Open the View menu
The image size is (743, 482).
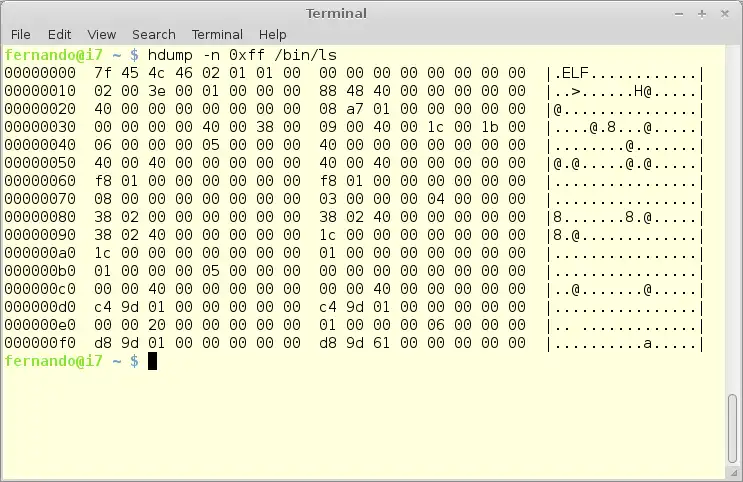click(101, 35)
